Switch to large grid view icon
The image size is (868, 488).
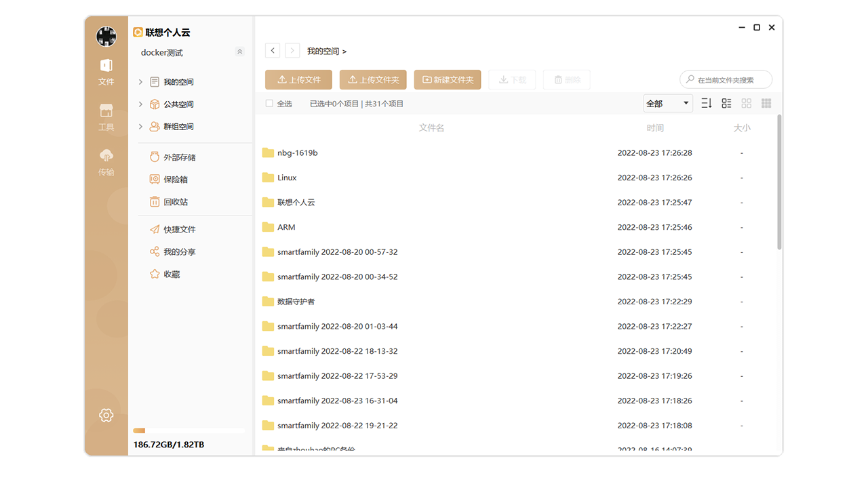pyautogui.click(x=747, y=103)
